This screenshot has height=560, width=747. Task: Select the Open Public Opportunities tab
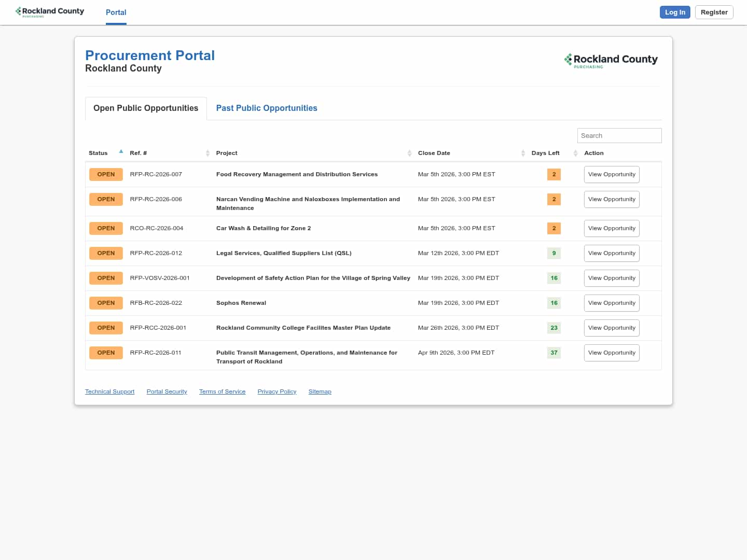click(x=146, y=108)
